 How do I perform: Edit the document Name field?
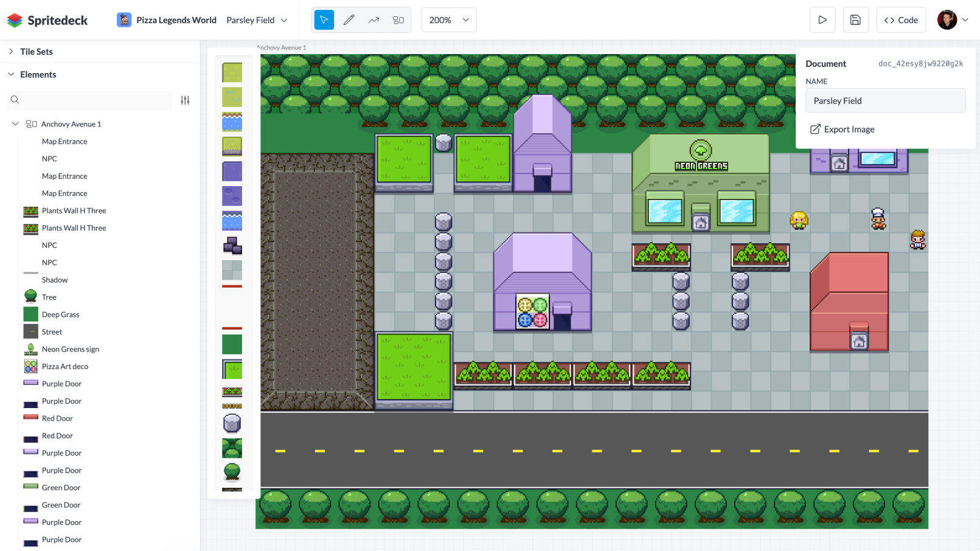(x=885, y=100)
